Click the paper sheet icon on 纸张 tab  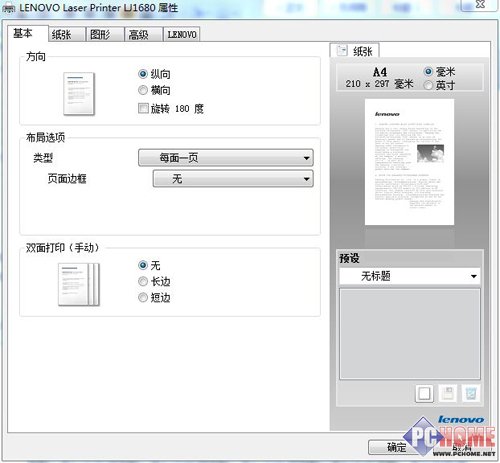tap(342, 51)
